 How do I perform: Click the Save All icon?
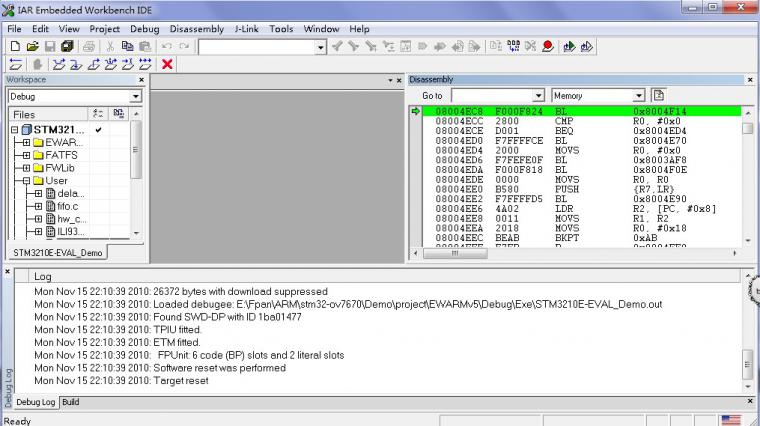pyautogui.click(x=67, y=47)
